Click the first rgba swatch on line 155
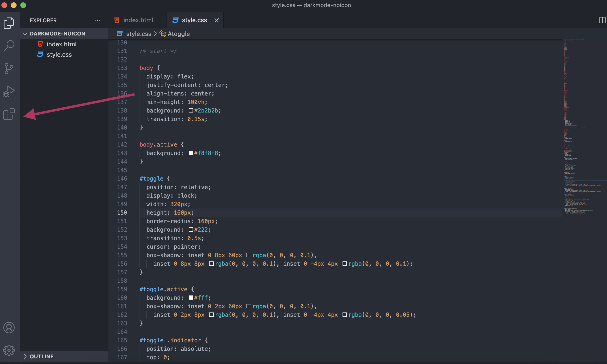Screen dimensions: 607x364 pos(249,255)
